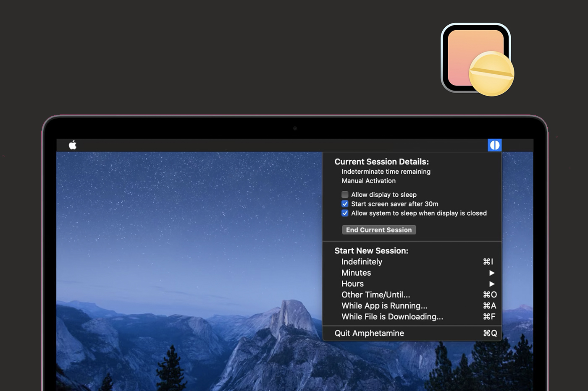Select While File is Downloading...
This screenshot has width=588, height=391.
tap(412, 317)
